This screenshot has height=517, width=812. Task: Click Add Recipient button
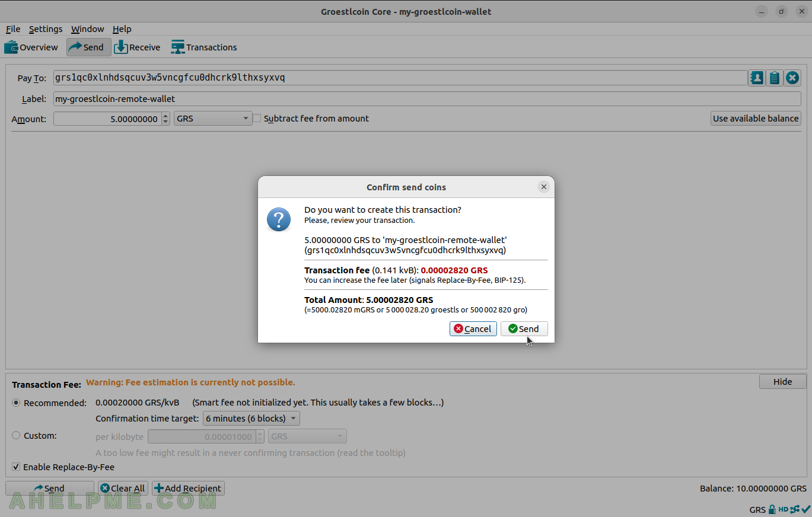coord(188,489)
